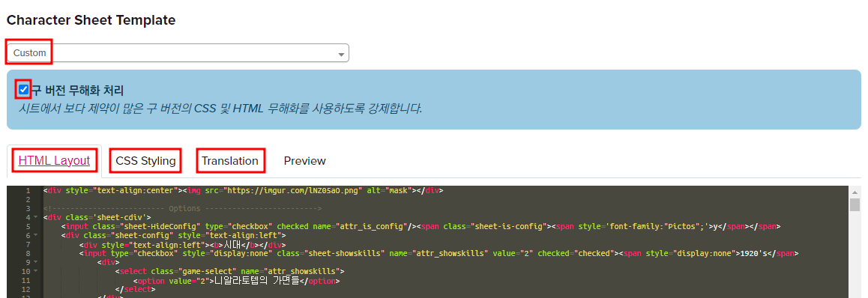868x298 pixels.
Task: Collapse the sheet-cdiv block at line 4
Action: point(35,216)
